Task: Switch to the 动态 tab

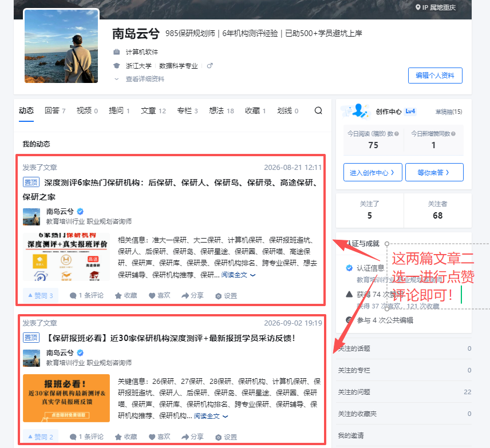Action: [26, 110]
